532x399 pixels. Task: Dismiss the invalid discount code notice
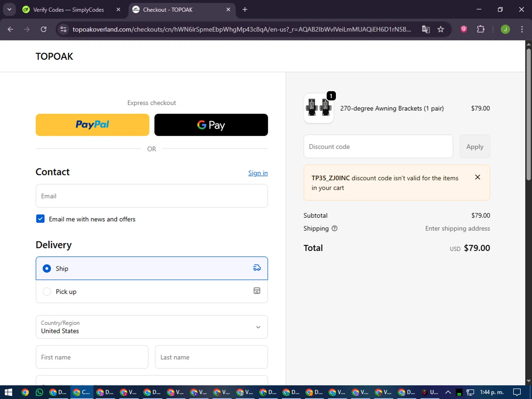pos(478,177)
